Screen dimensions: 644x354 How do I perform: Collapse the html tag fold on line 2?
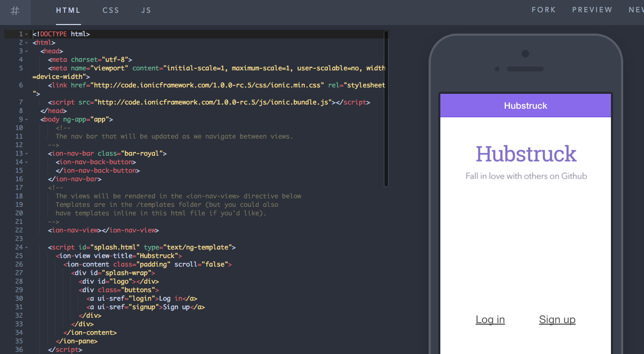coord(26,43)
